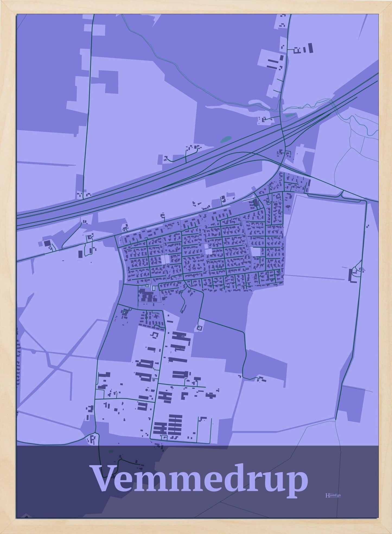The height and width of the screenshot is (534, 392).
Task: Click the teal pond north of the motorway
Action: 225,139
